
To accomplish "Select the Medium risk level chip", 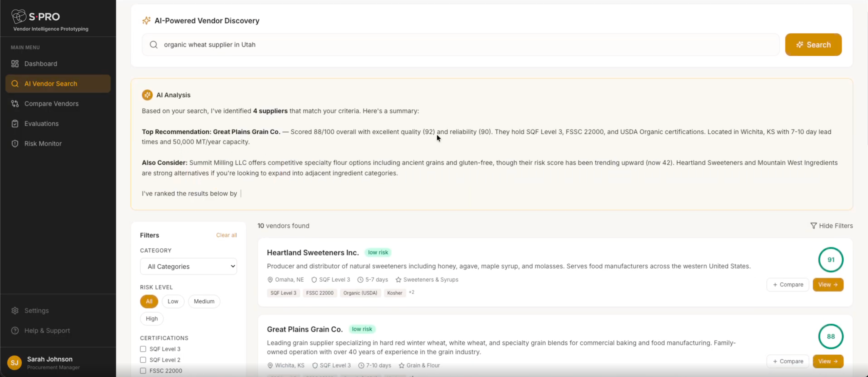I will [204, 302].
